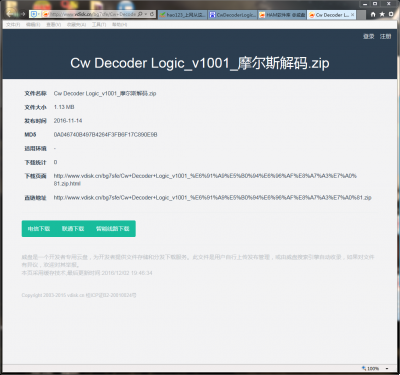
Task: Switch to the hao123 tab
Action: tap(183, 15)
